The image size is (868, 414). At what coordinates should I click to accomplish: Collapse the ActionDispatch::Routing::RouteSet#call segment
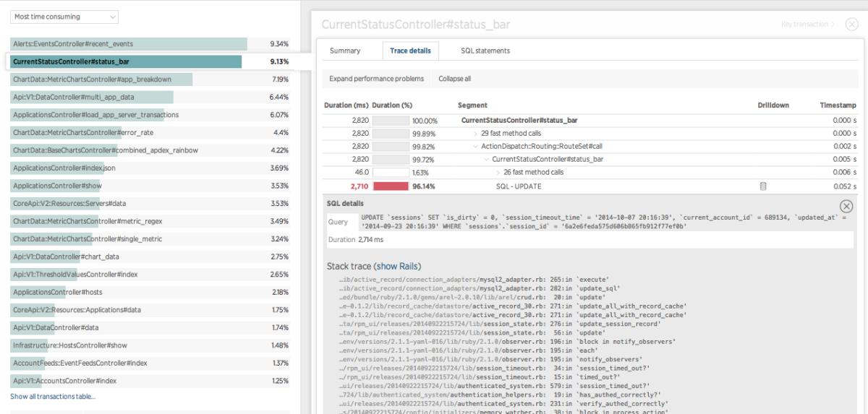(475, 147)
